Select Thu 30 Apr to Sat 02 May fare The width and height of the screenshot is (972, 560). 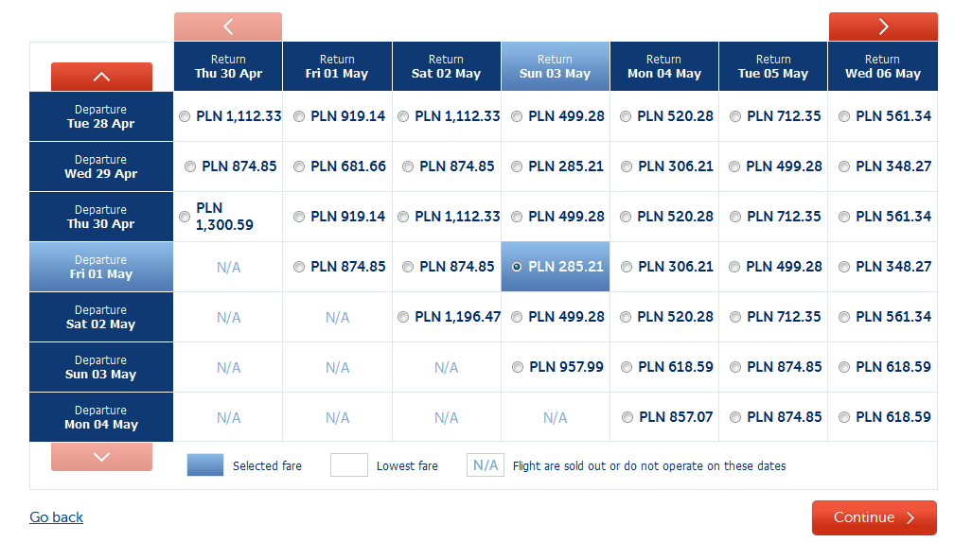click(x=403, y=217)
